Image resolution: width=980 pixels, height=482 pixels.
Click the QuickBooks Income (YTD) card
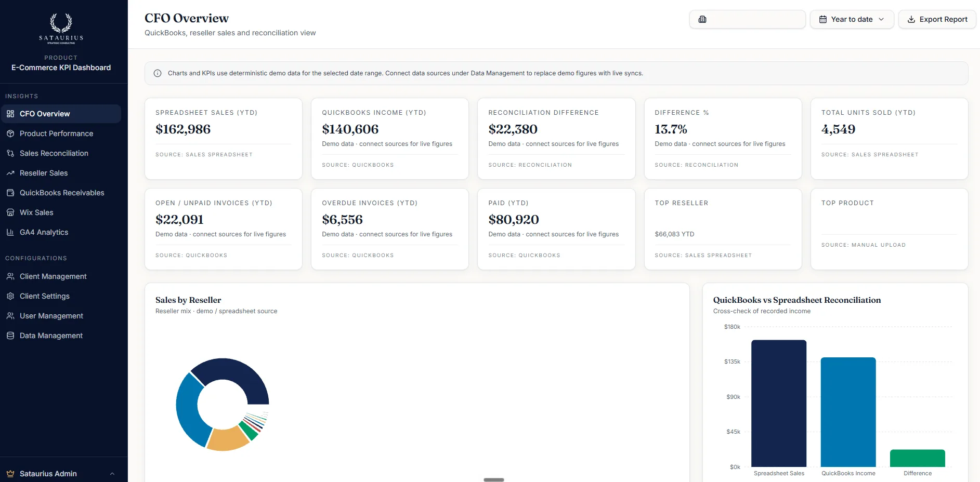click(390, 139)
